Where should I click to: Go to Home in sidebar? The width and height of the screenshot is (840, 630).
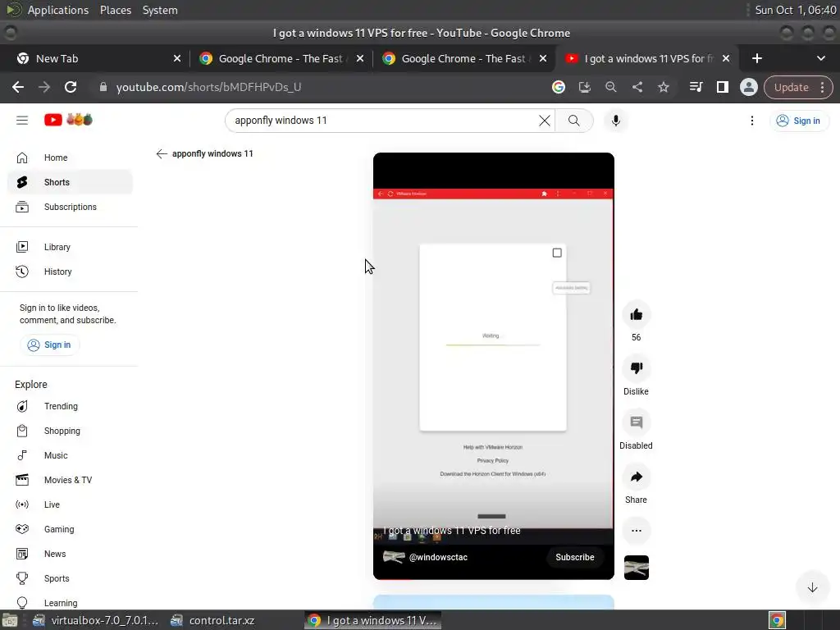(70, 157)
